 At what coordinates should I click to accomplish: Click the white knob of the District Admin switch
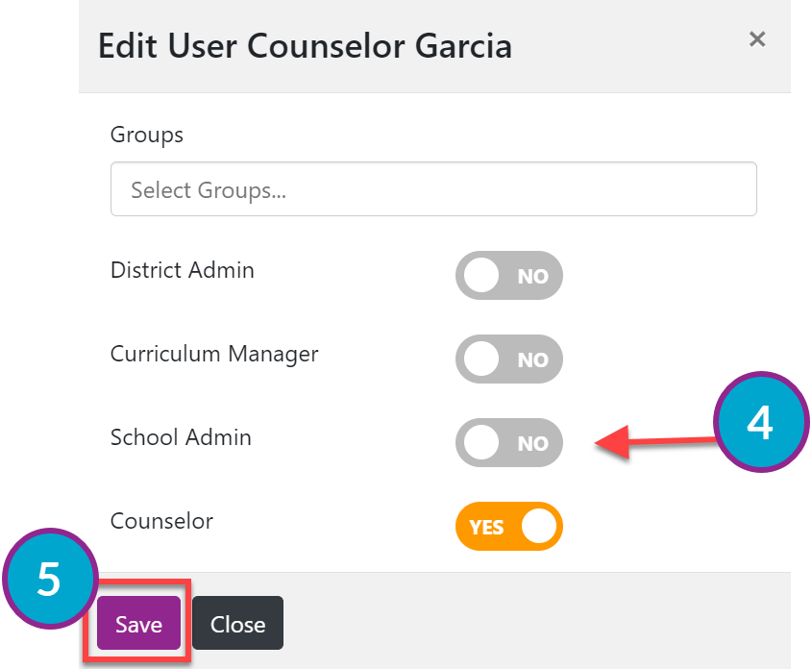click(x=481, y=276)
